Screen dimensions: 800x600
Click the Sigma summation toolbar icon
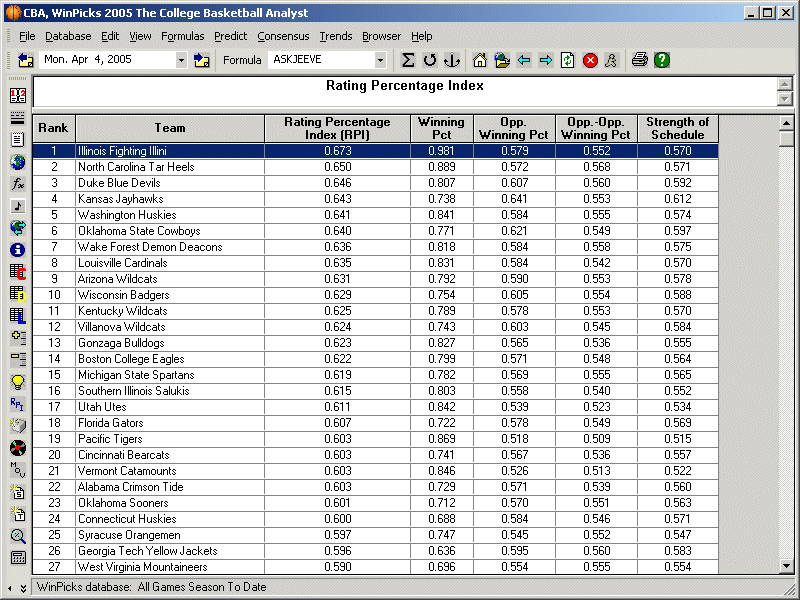[407, 60]
